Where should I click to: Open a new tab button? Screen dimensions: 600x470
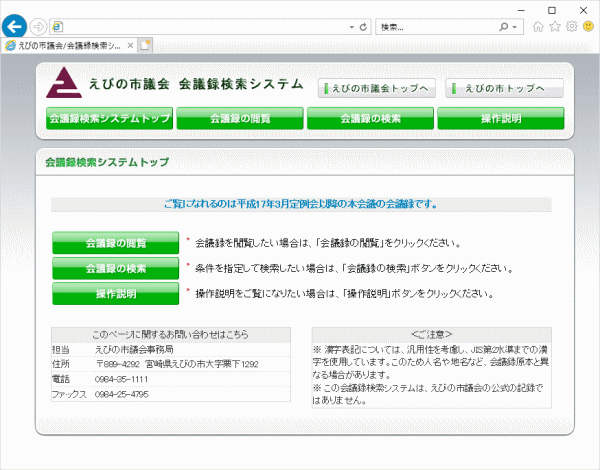coord(145,45)
